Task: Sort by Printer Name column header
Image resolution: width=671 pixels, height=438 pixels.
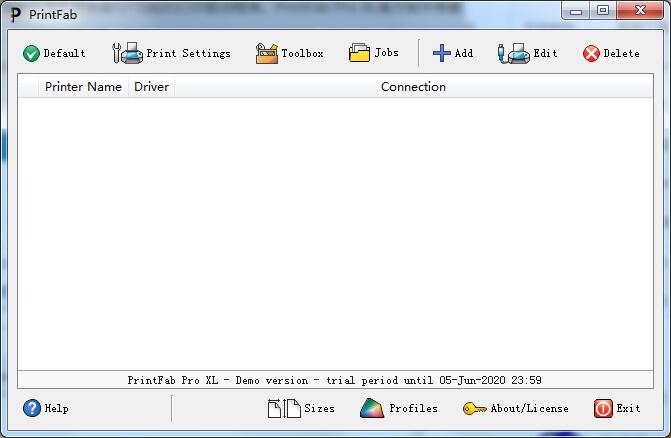Action: [x=83, y=87]
